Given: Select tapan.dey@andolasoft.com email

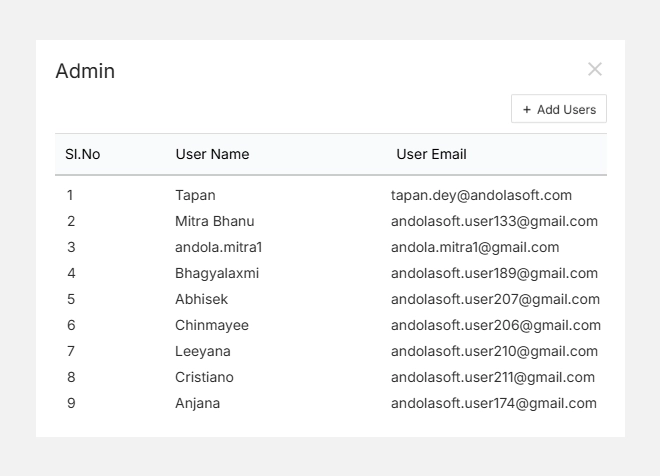Looking at the screenshot, I should (x=481, y=195).
